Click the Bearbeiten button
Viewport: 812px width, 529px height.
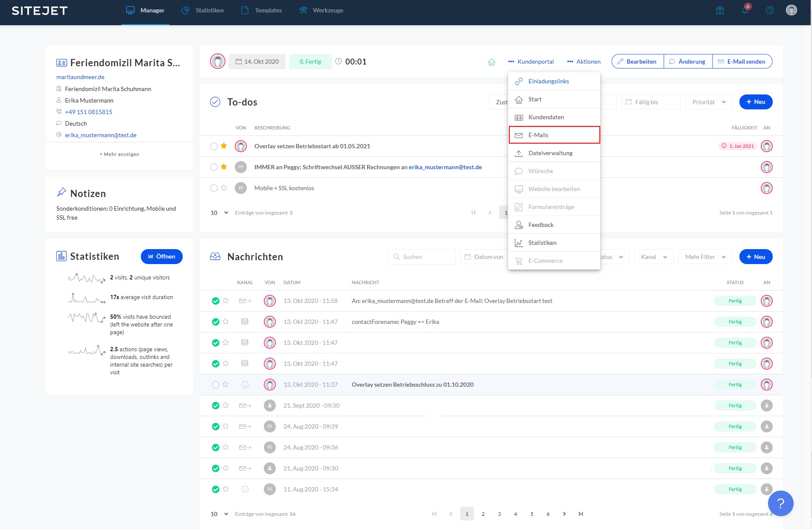tap(637, 62)
